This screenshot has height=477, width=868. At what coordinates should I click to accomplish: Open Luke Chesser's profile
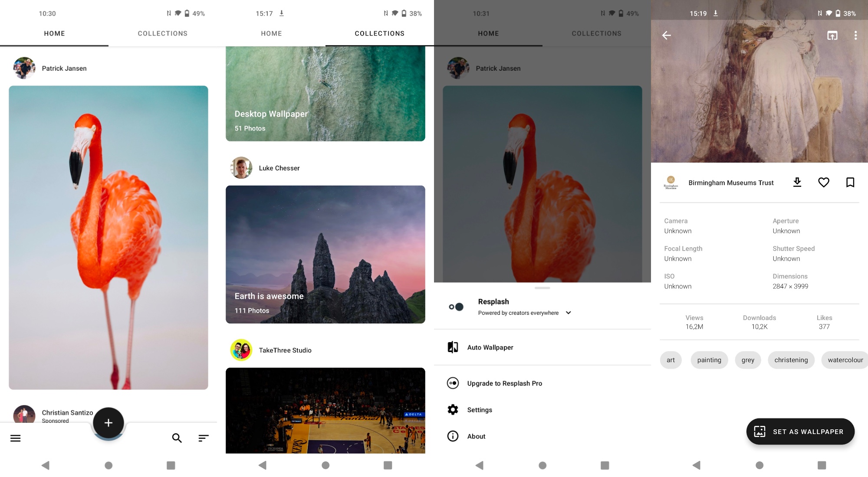279,168
